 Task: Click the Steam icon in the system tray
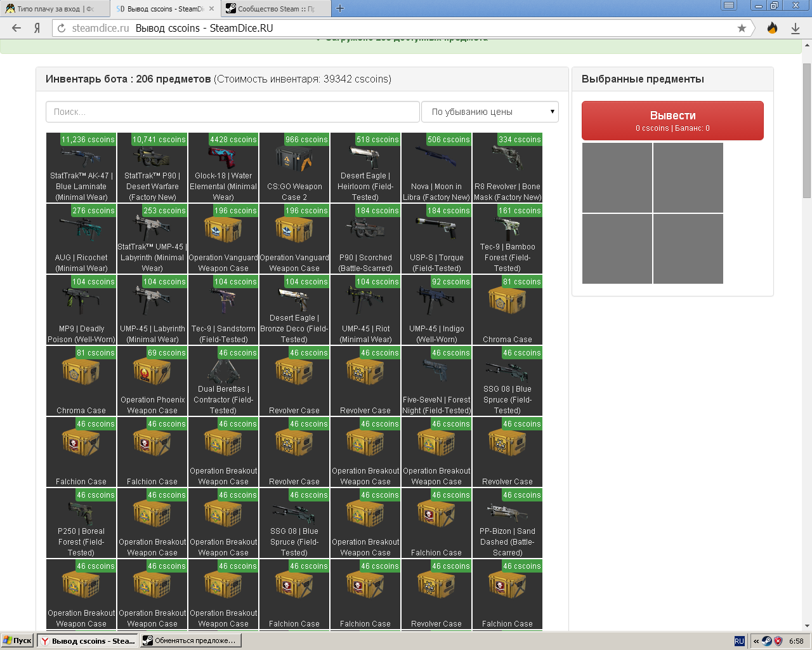[x=767, y=641]
